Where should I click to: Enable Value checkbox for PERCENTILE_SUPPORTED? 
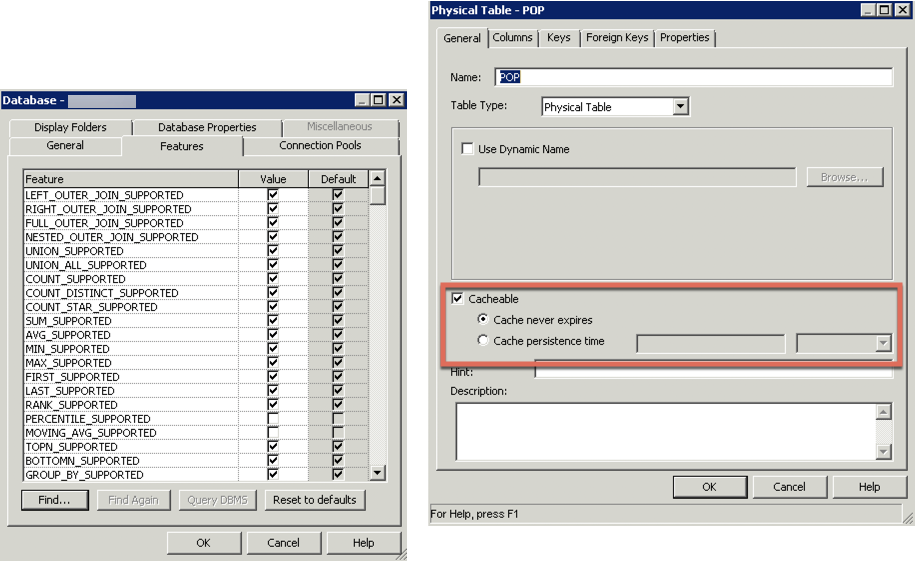[x=273, y=418]
